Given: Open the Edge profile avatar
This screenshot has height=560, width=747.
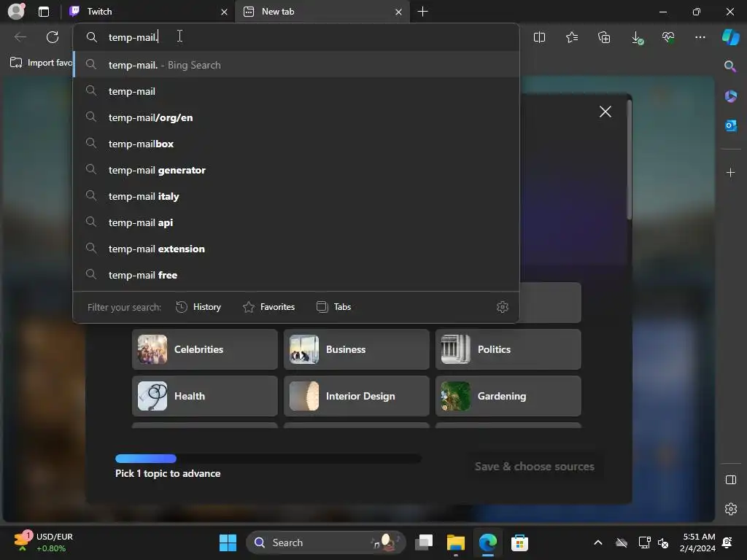Looking at the screenshot, I should (16, 11).
